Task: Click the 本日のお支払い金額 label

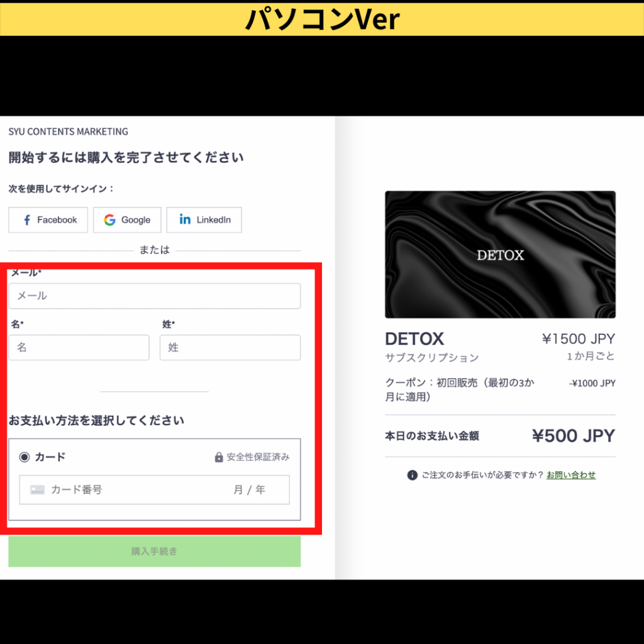Action: coord(431,436)
